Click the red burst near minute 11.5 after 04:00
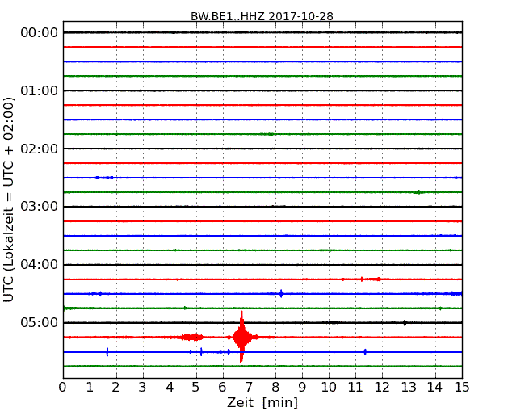This screenshot has height=420, width=525. [x=370, y=279]
